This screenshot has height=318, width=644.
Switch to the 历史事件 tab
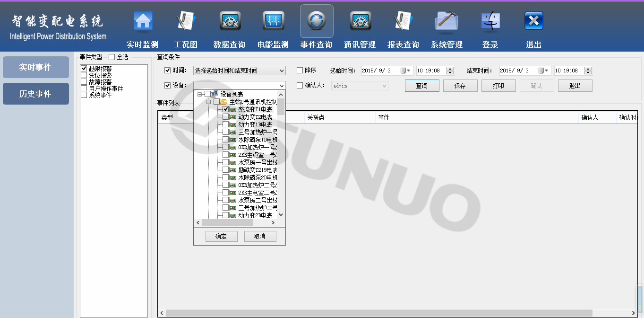35,94
